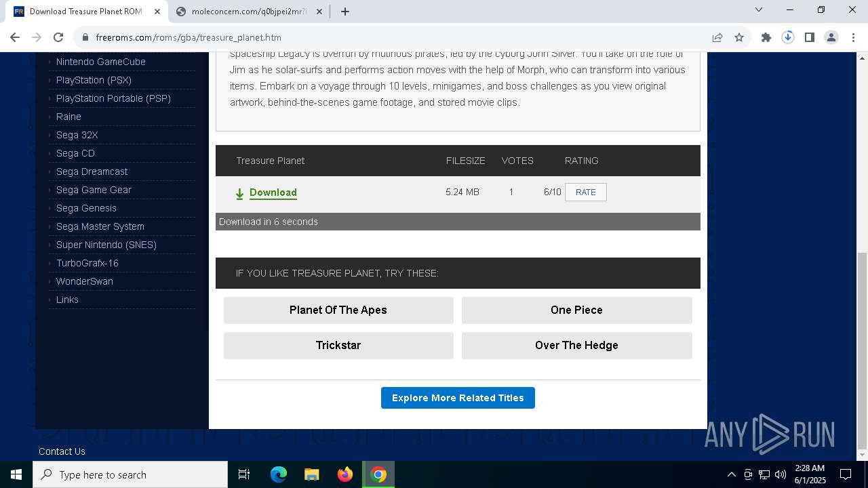This screenshot has height=488, width=868.
Task: Open the Over The Hedge suggestion
Action: point(576,346)
